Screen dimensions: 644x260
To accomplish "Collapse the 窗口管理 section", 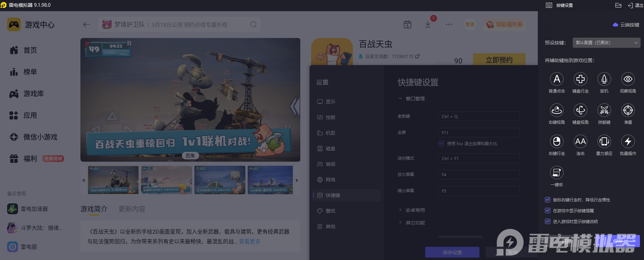I will click(x=412, y=99).
